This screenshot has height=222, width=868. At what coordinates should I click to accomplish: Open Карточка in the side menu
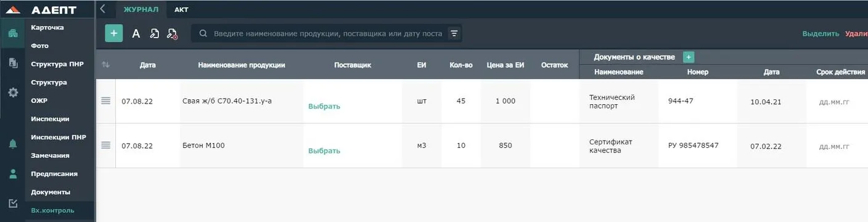pos(47,27)
